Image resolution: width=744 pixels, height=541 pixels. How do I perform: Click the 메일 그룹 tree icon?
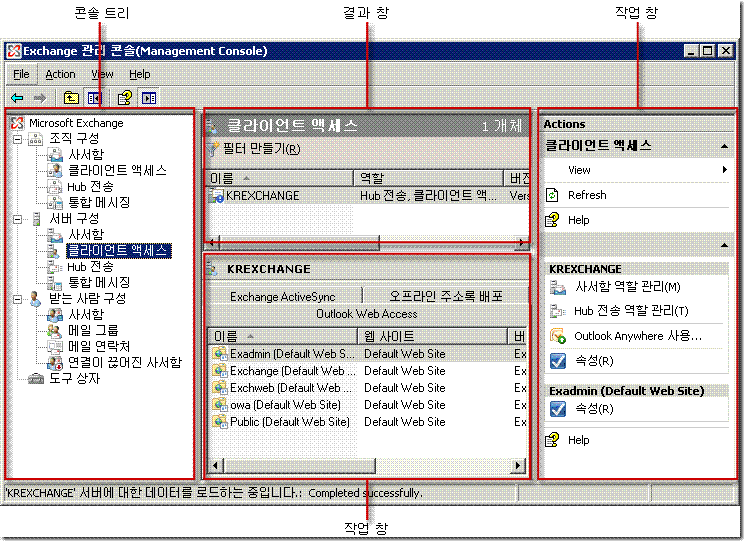click(x=55, y=331)
